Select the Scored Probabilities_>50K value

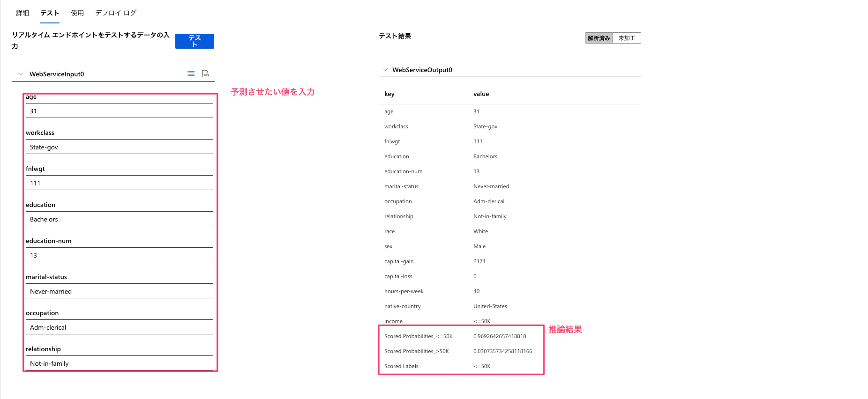pyautogui.click(x=502, y=351)
